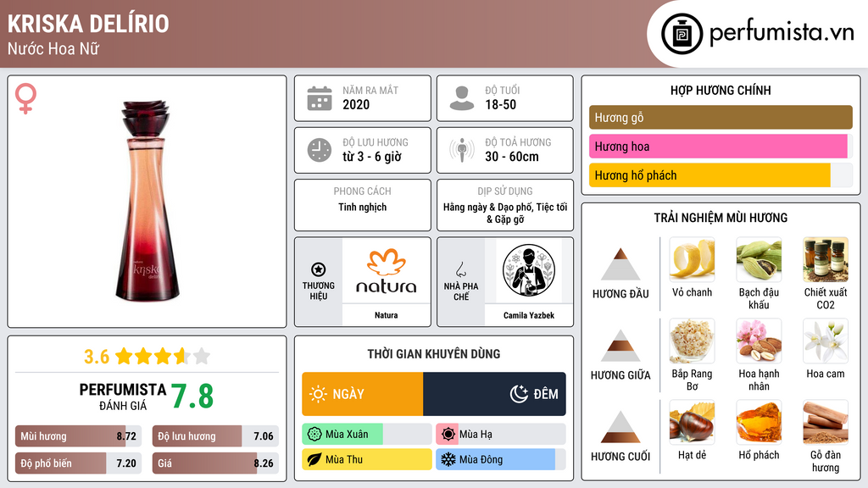
Task: Click the Hương giữa pyramid icon
Action: (x=620, y=346)
